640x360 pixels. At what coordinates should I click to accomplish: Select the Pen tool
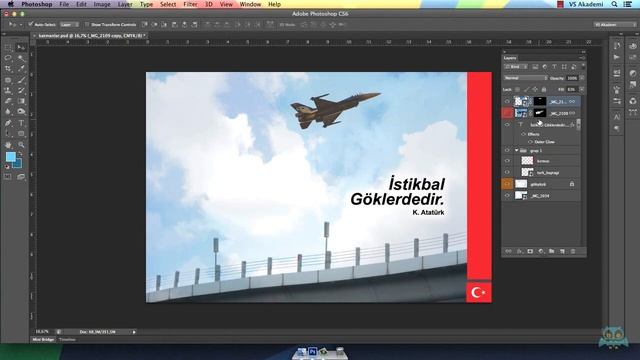[x=8, y=123]
